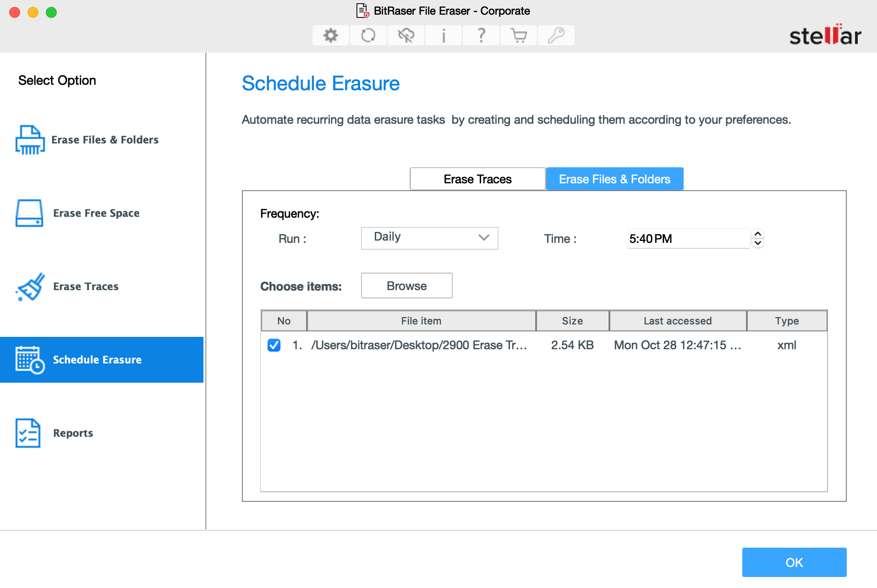Image resolution: width=877 pixels, height=588 pixels.
Task: Click the shredder Erase Files & Folders icon
Action: pos(30,140)
